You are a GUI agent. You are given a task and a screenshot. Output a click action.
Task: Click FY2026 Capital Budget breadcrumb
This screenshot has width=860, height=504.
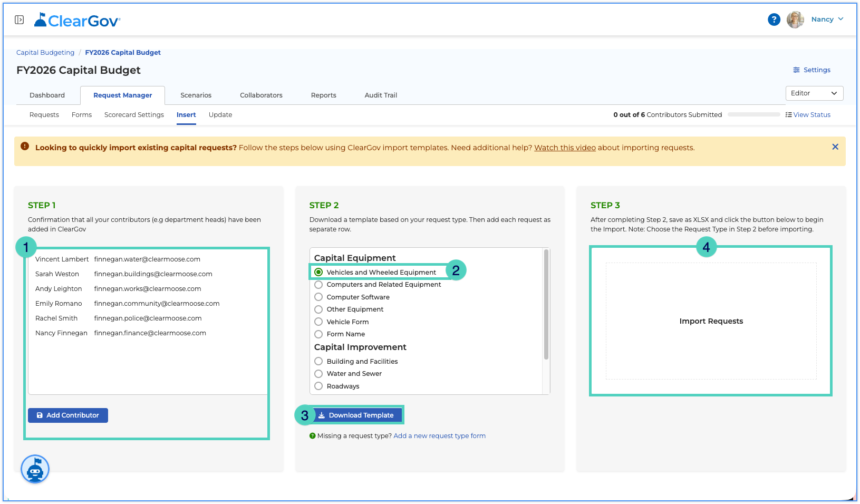coord(123,53)
